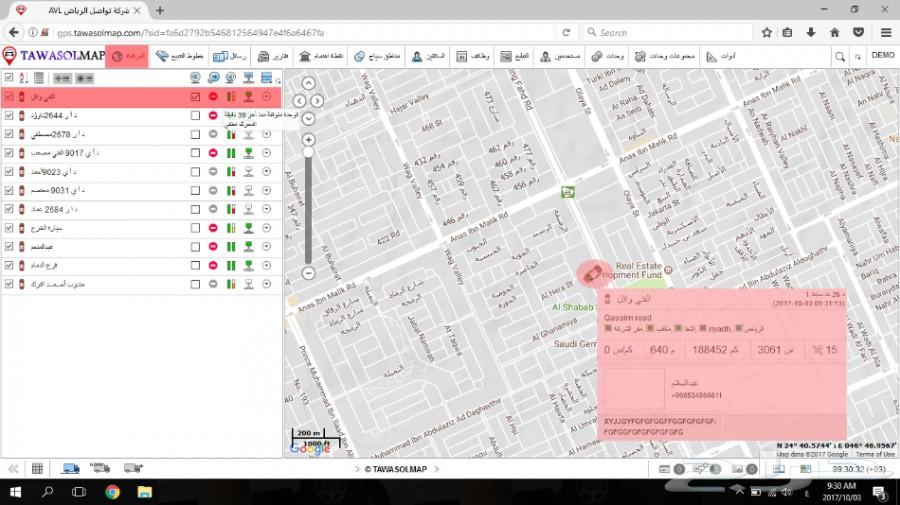Open the tools menu with the ruler icon
Image resolution: width=900 pixels, height=505 pixels.
coord(720,56)
